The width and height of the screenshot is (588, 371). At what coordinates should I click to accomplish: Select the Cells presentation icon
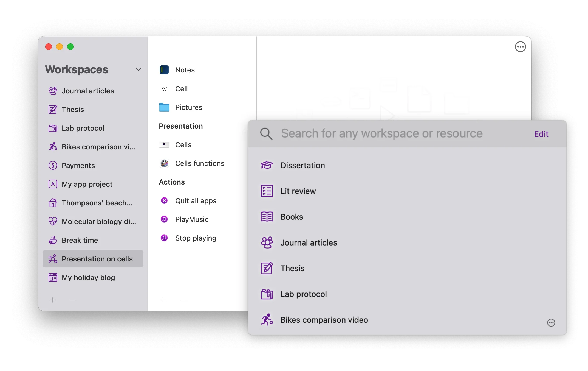coord(164,145)
